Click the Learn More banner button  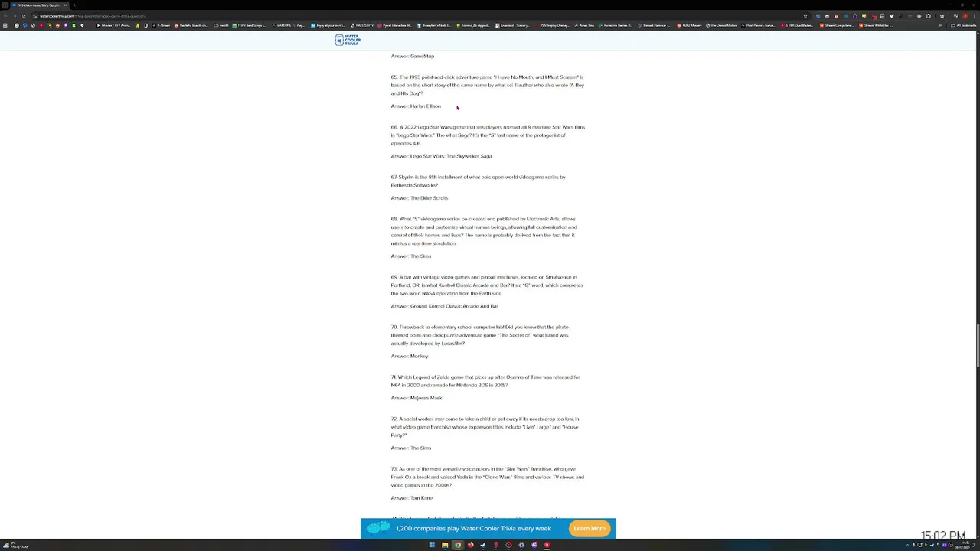tap(590, 528)
